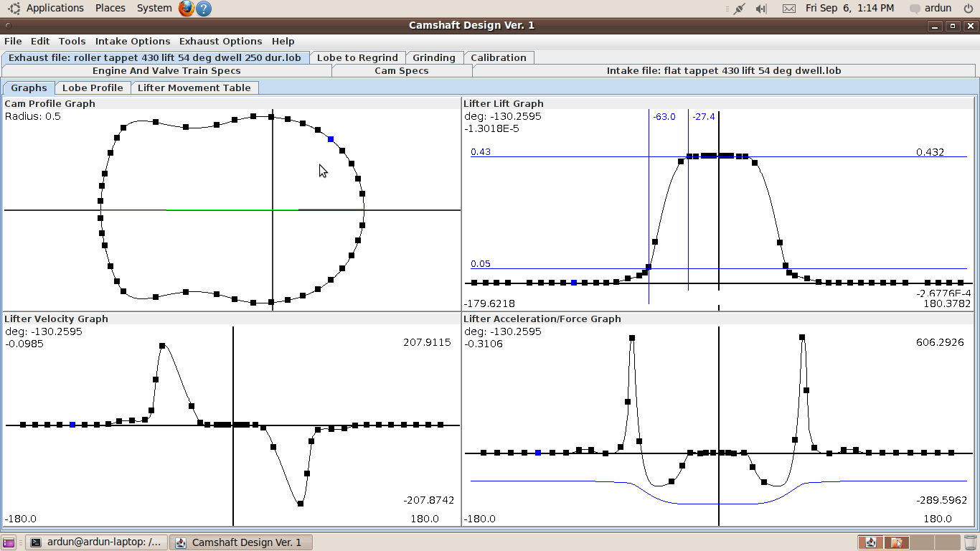
Task: Select the intake file flat tappet tab
Action: pos(723,71)
